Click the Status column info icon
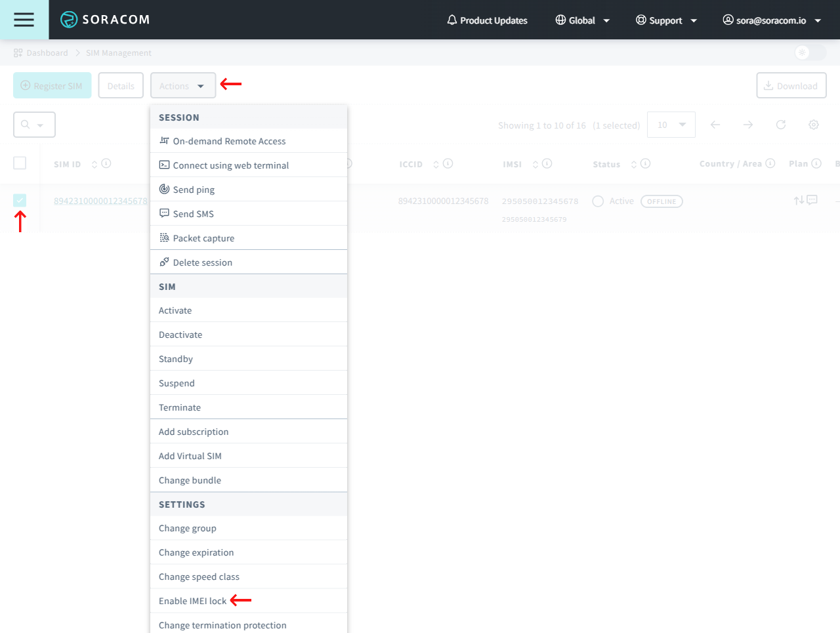840x633 pixels. (x=645, y=163)
